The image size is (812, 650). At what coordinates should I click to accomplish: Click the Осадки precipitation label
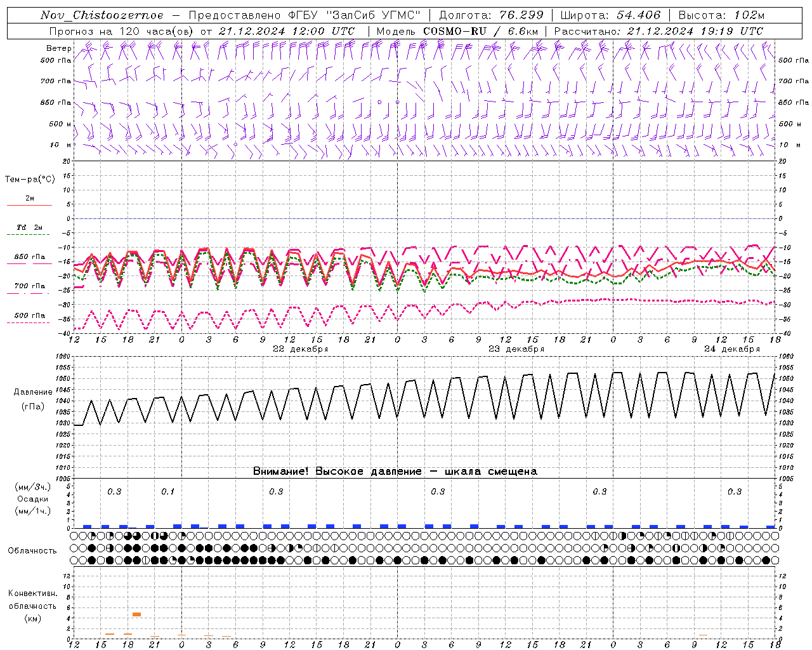click(32, 499)
